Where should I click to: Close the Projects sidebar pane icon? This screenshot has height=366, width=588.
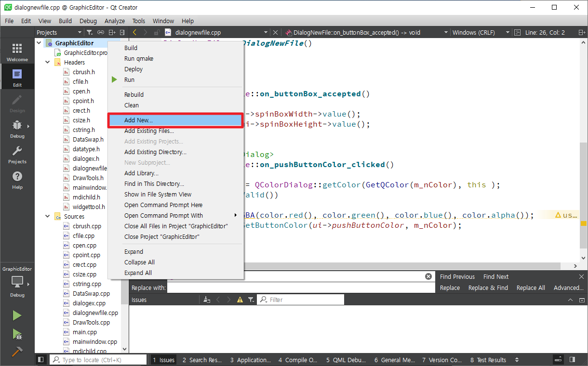coord(122,33)
